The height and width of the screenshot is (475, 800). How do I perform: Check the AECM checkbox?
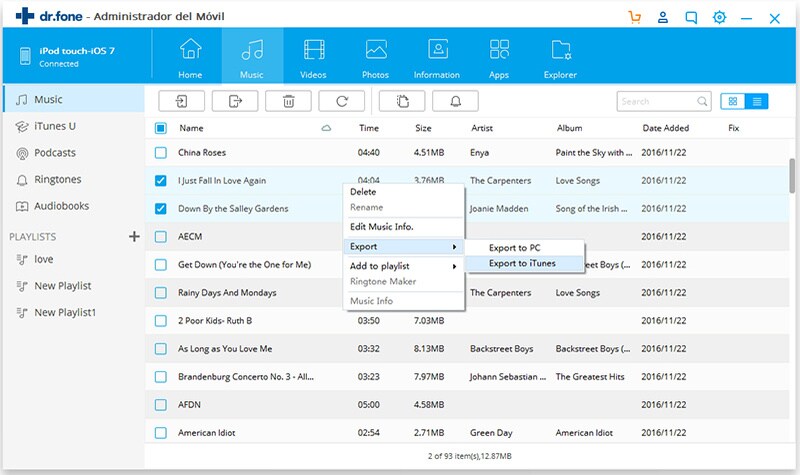[x=161, y=237]
